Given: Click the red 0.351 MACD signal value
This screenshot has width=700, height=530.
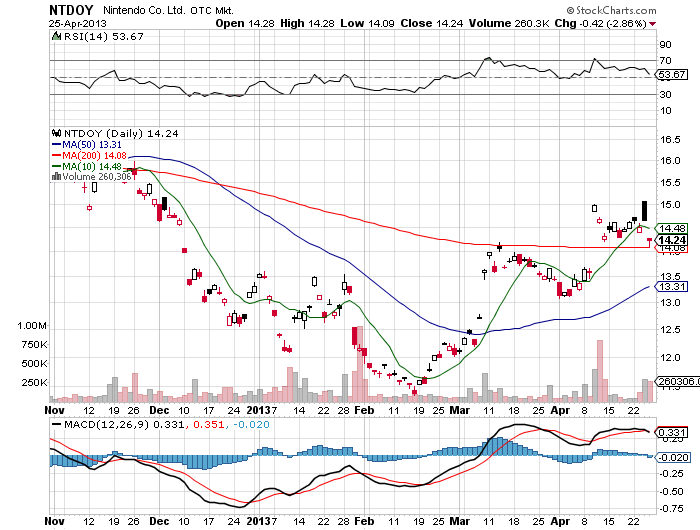Looking at the screenshot, I should tap(208, 424).
